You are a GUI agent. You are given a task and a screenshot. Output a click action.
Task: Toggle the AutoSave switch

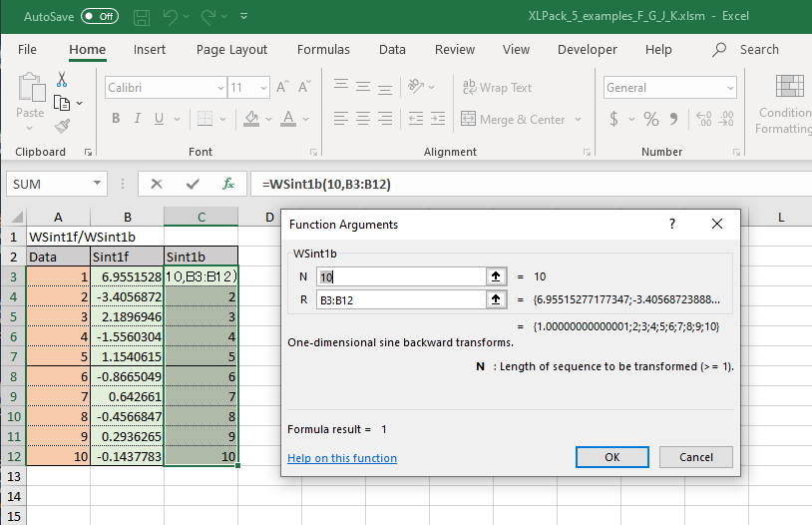[100, 17]
